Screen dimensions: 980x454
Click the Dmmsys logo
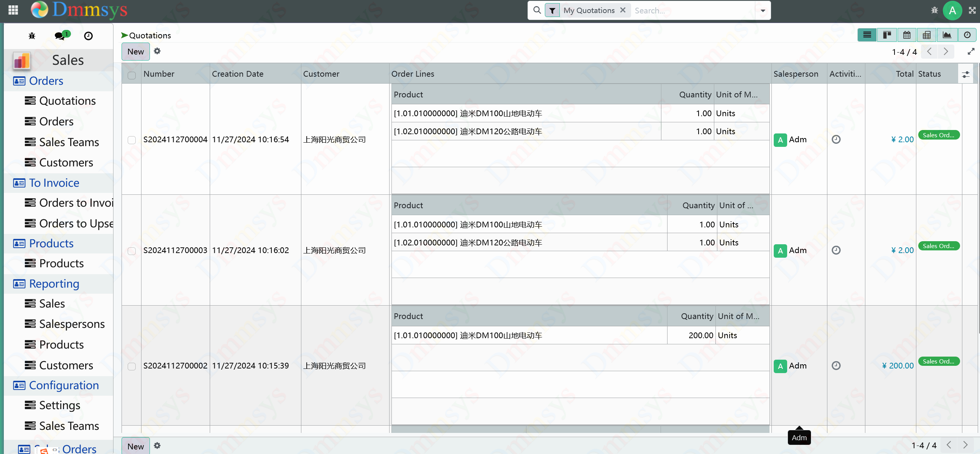pyautogui.click(x=79, y=10)
